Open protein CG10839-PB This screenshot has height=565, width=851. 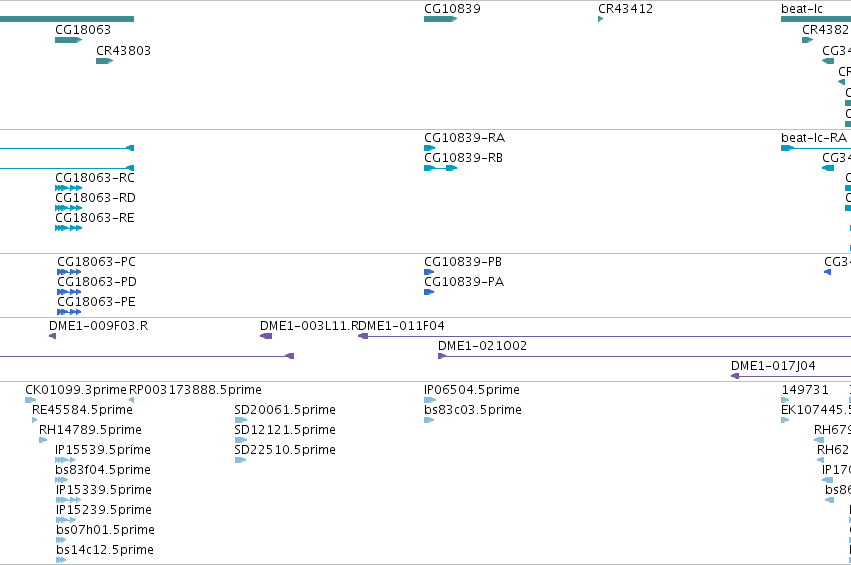pyautogui.click(x=463, y=262)
